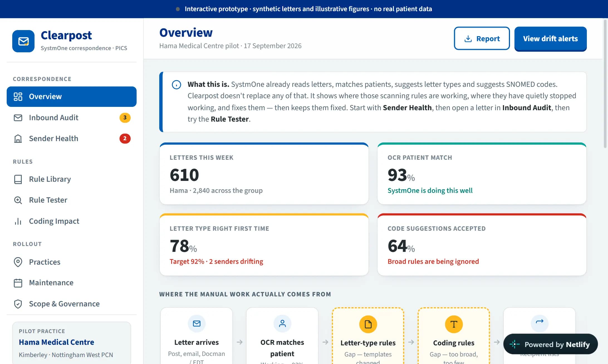Select Practices under Rollout
This screenshot has height=364, width=608.
72,262
